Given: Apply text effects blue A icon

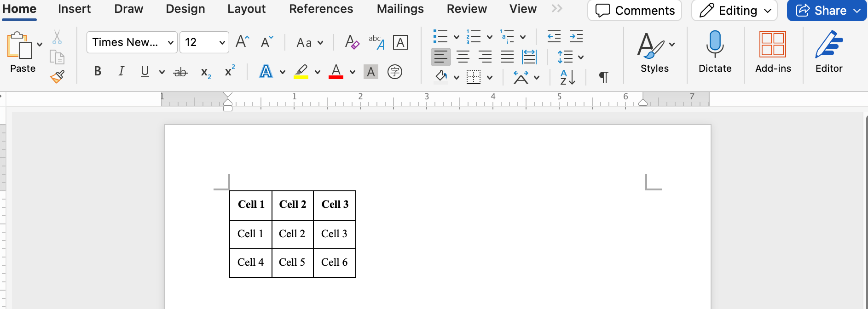Looking at the screenshot, I should tap(266, 72).
